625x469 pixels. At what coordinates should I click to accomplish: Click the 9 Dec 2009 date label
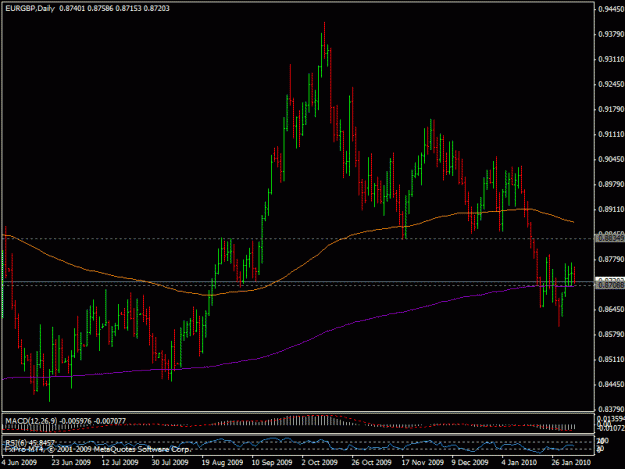click(470, 462)
